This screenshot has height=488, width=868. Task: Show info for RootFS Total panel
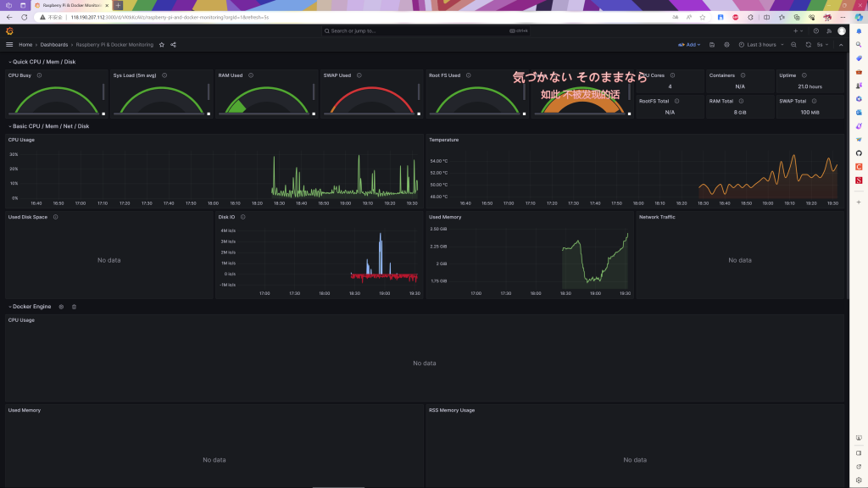point(677,102)
